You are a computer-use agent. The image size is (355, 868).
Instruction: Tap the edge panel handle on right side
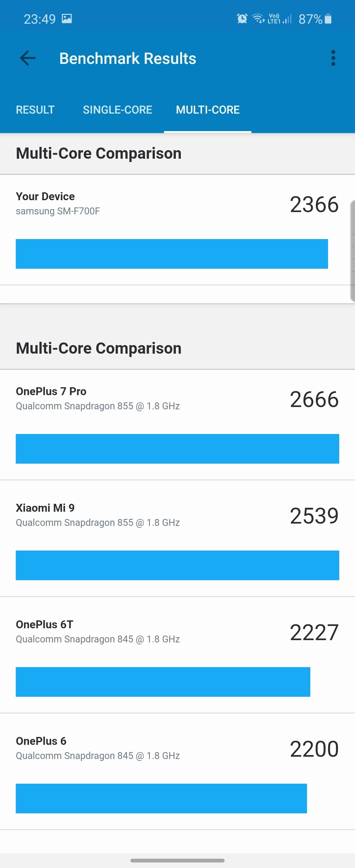(352, 251)
